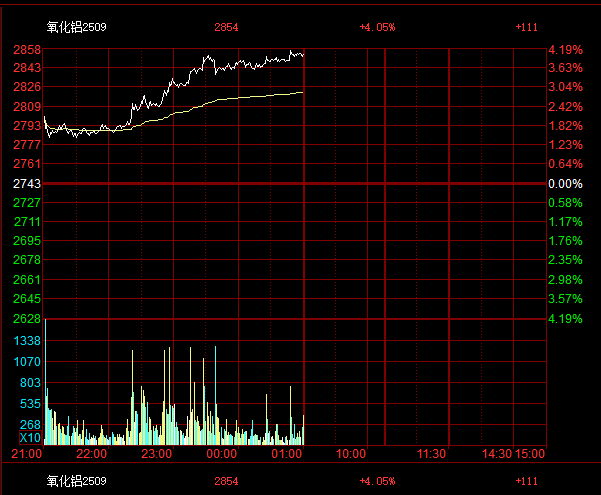Click the 10:00 time axis label
The height and width of the screenshot is (495, 601).
[x=351, y=454]
